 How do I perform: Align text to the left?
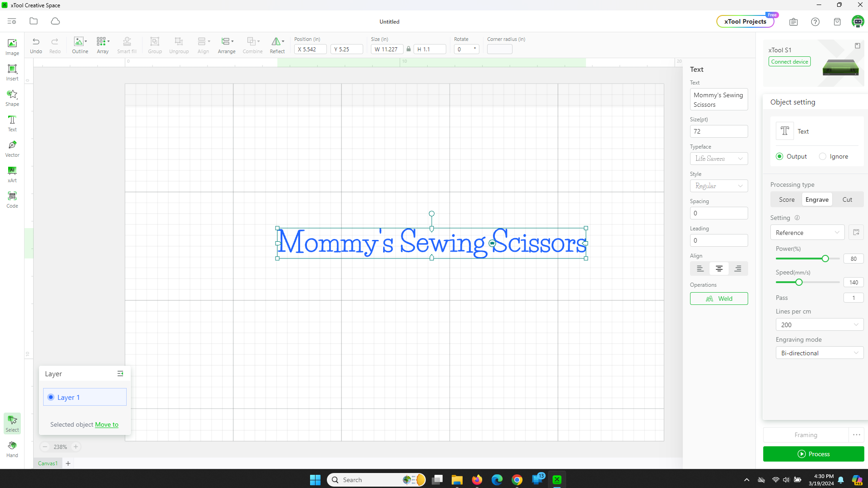click(700, 269)
